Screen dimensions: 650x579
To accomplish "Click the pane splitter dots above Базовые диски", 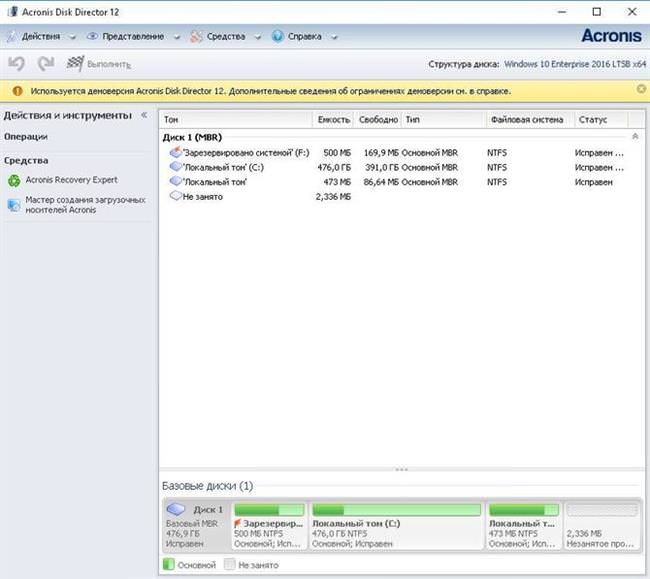I will pos(402,470).
